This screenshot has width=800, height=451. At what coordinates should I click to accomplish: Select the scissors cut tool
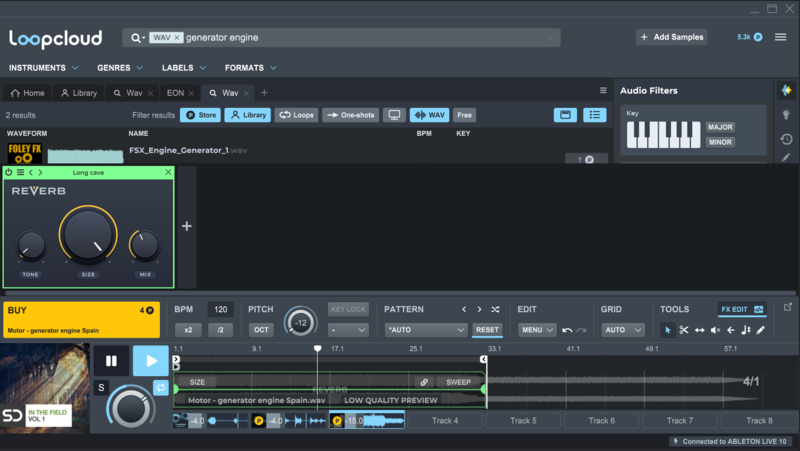click(x=684, y=330)
